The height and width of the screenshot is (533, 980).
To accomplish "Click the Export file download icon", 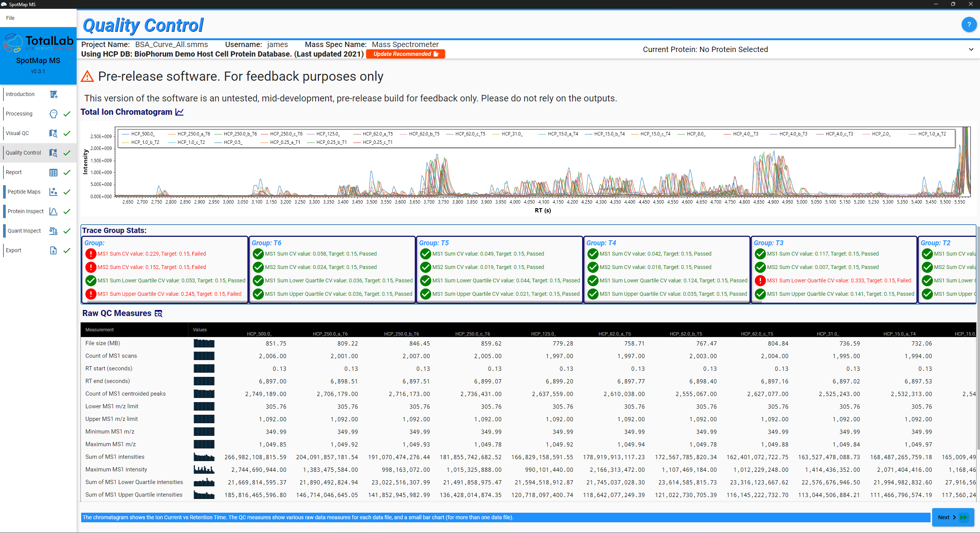I will [54, 250].
